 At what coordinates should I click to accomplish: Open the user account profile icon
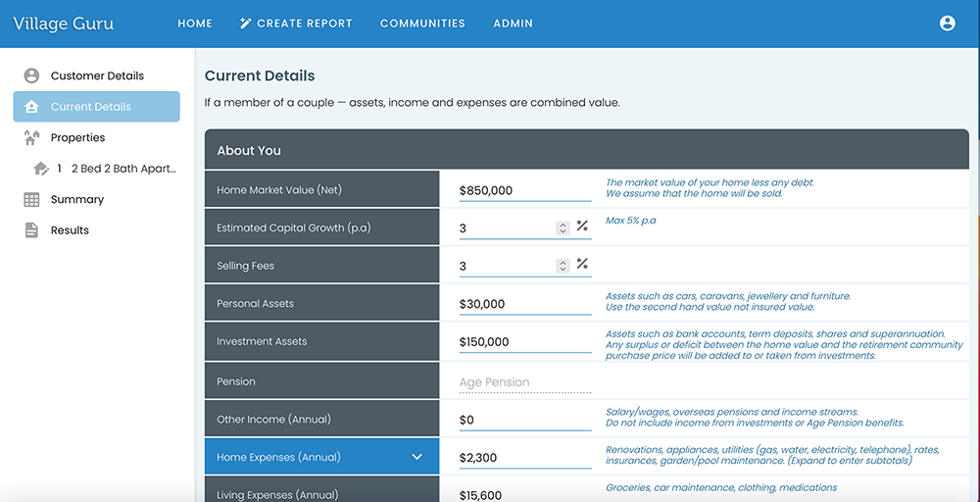tap(947, 24)
